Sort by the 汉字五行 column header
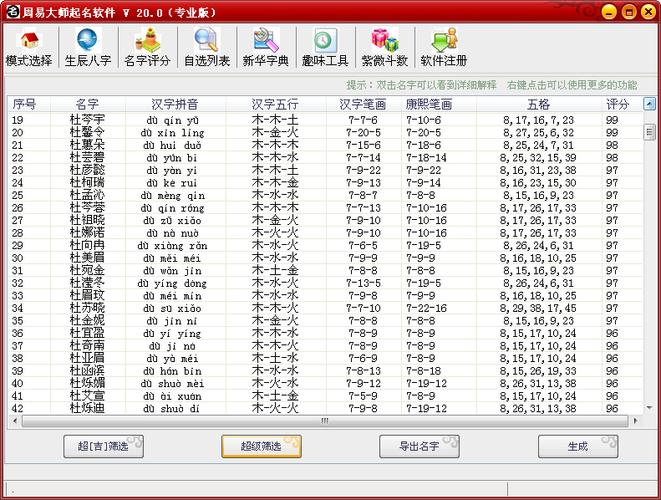Viewport: 661px width, 500px height. point(275,104)
